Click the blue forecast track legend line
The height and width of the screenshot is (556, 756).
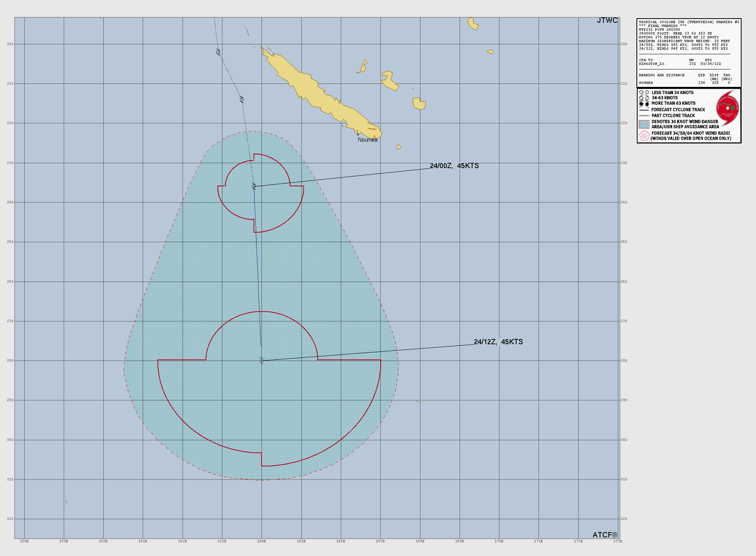tap(644, 110)
